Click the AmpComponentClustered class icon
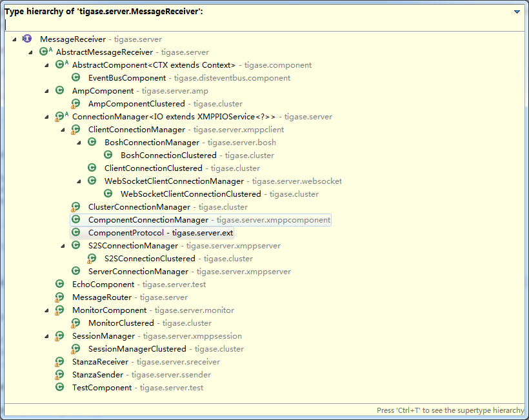The height and width of the screenshot is (420, 529). pos(75,103)
